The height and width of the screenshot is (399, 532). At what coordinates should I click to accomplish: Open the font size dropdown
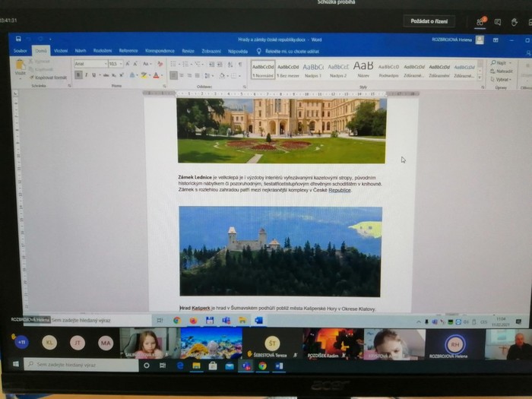click(116, 64)
